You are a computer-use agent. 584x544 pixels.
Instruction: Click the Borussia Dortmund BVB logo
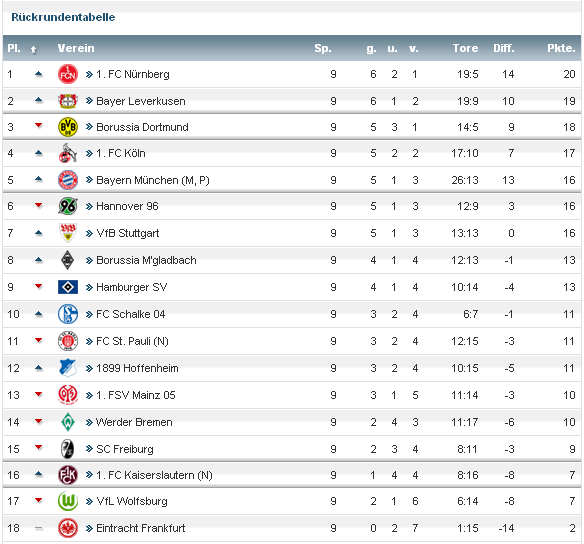[68, 127]
